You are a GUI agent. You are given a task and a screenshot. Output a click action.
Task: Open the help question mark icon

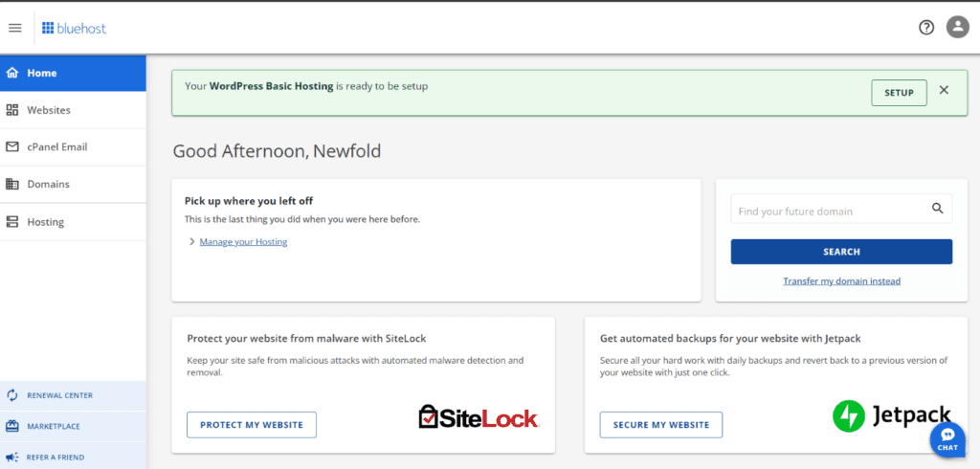coord(926,28)
